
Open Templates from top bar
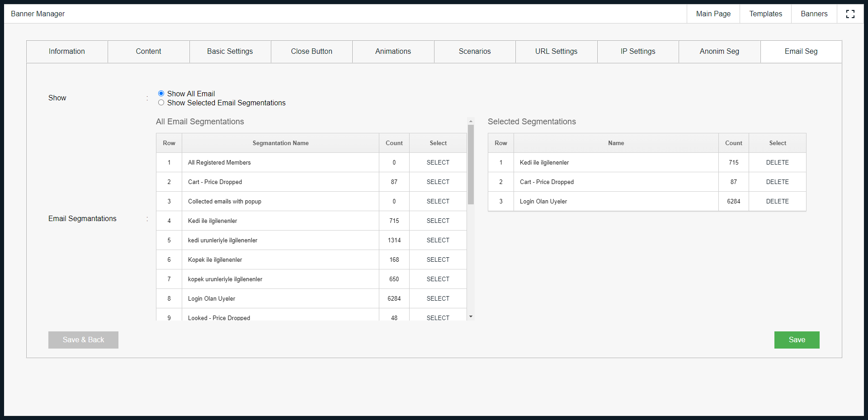[766, 14]
